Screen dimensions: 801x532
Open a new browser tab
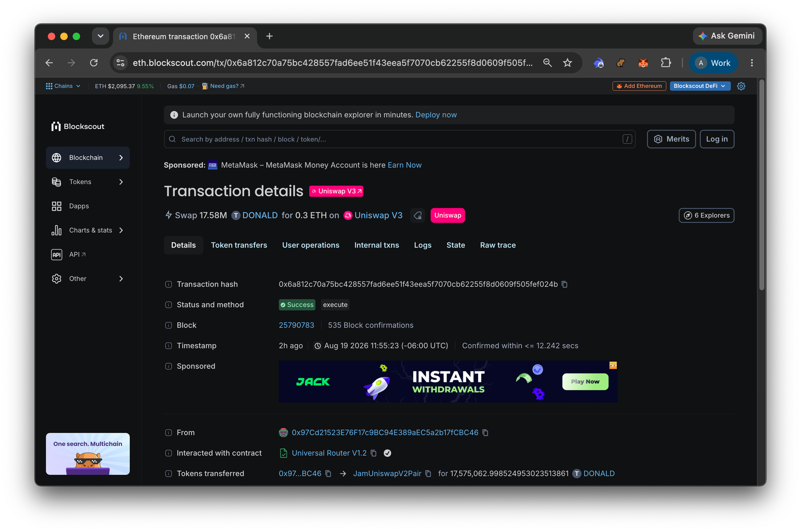[x=270, y=36]
